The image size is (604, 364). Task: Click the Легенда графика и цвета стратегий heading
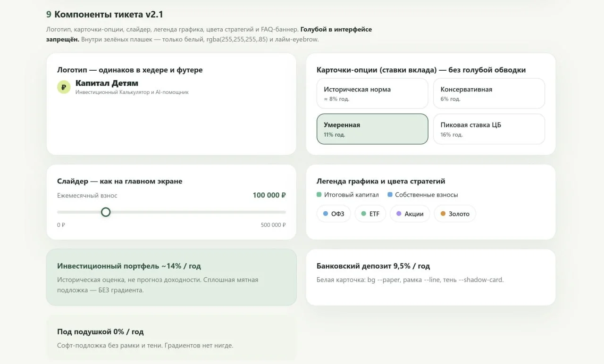point(381,181)
